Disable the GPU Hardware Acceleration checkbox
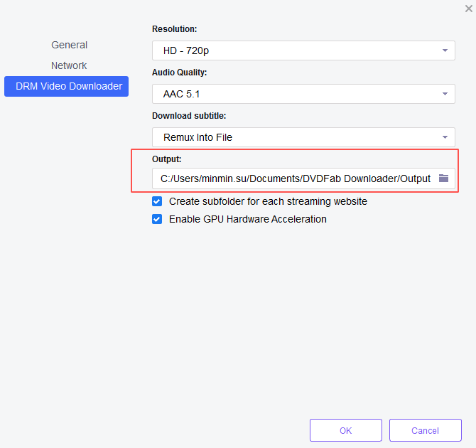 click(157, 219)
